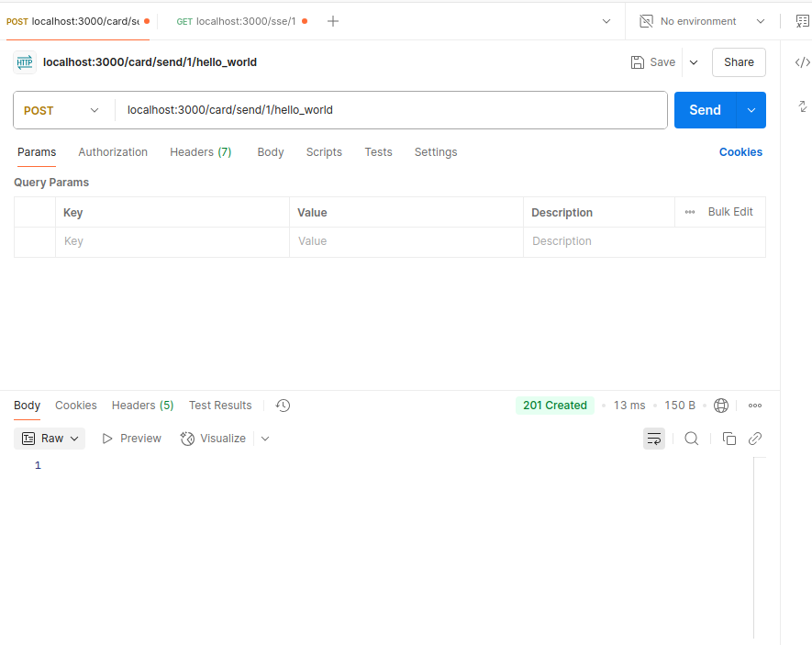This screenshot has height=645, width=812.
Task: Click the query param Value field
Action: 406,241
